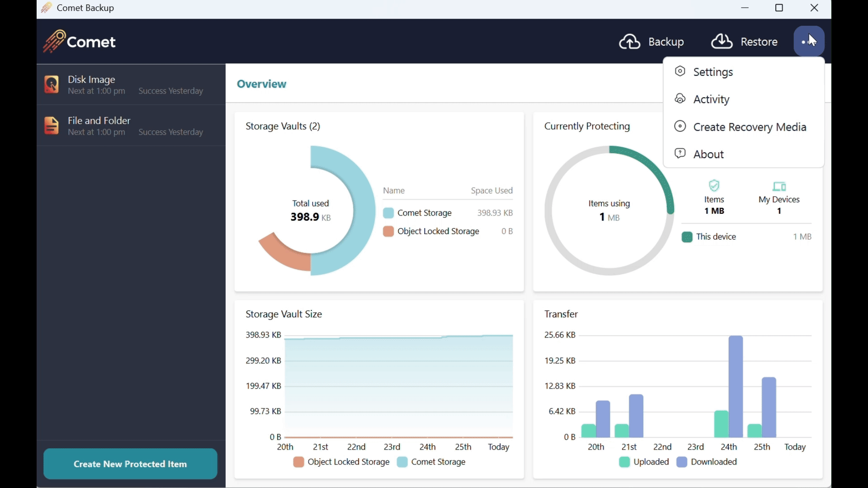Toggle the three-dot more options menu

click(809, 41)
